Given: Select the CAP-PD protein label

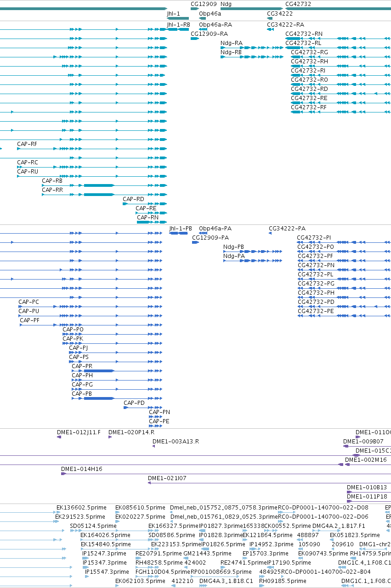Looking at the screenshot, I should click(x=134, y=403).
